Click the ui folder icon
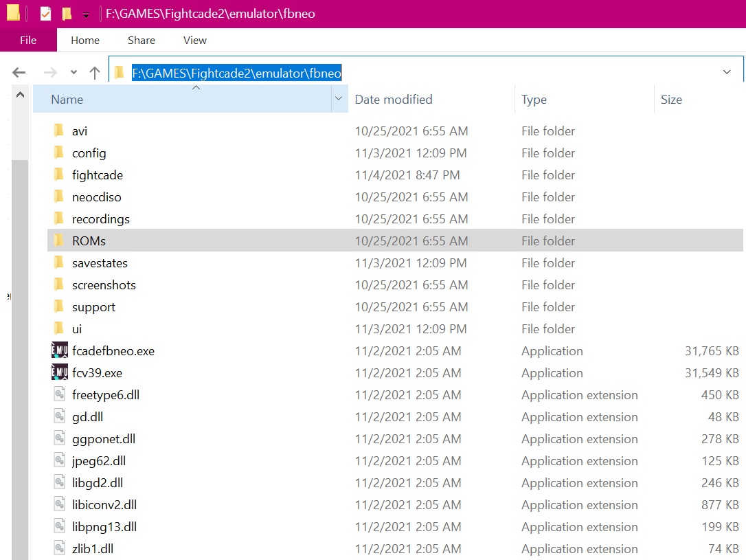This screenshot has width=746, height=560. point(59,328)
